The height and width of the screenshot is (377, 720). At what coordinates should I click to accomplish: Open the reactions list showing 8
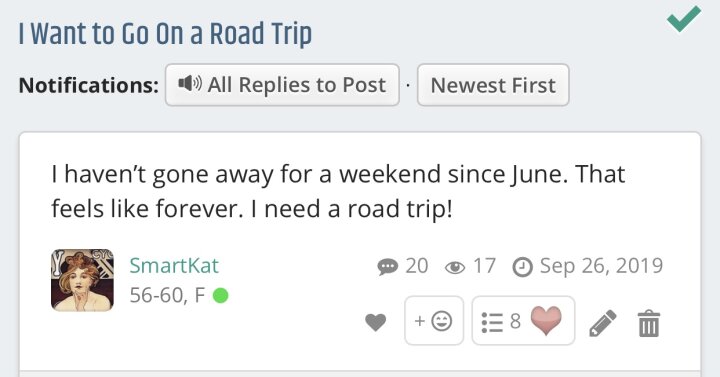tap(501, 321)
